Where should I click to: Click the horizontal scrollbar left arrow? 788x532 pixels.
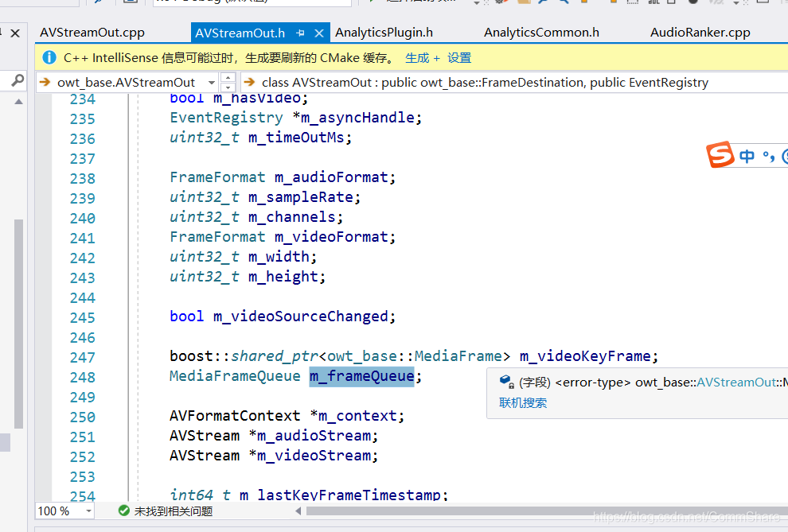pos(298,511)
